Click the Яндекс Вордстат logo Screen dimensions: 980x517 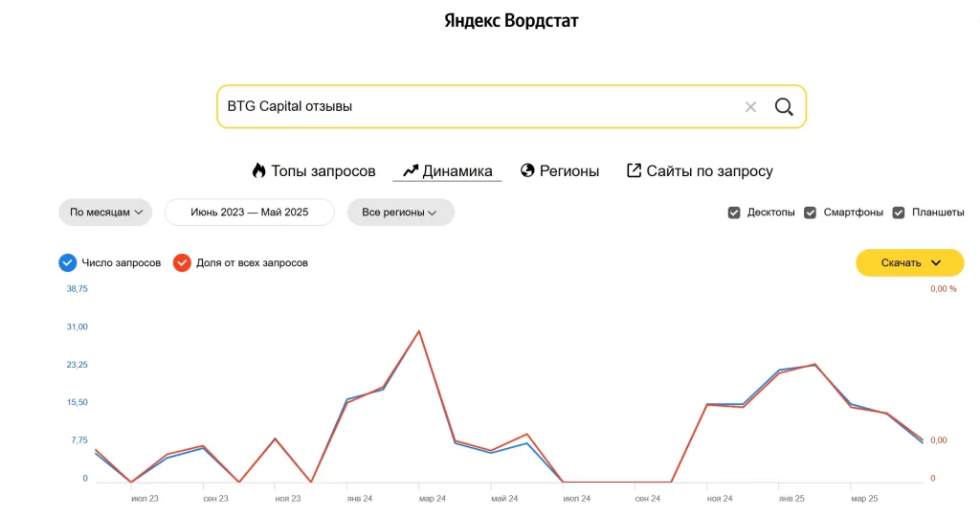[x=511, y=21]
